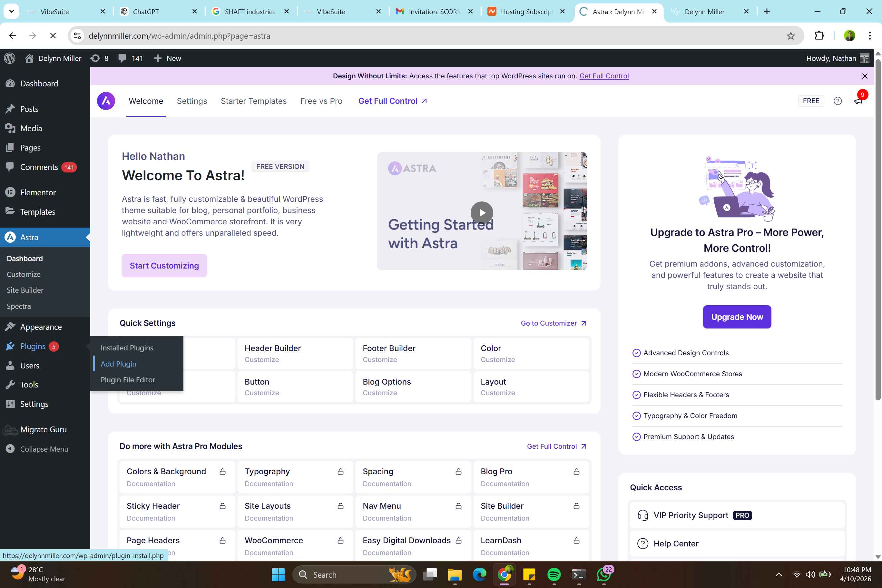Dismiss the Design Without Limits banner

[864, 76]
